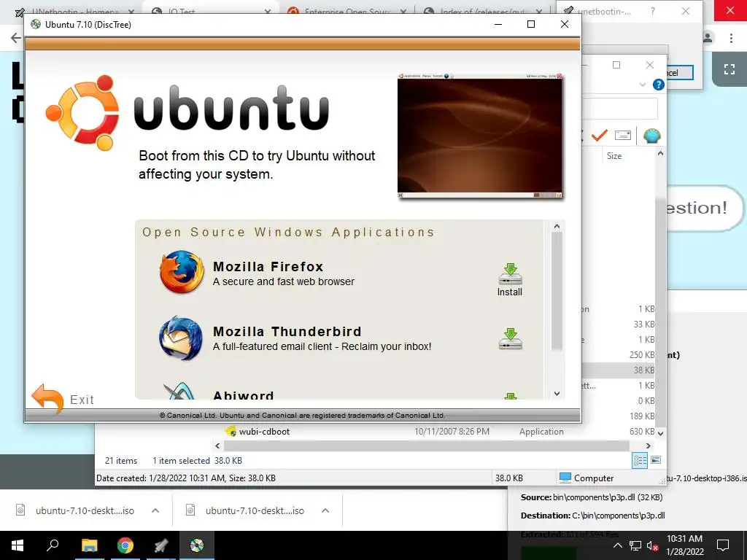Click horizontal scrollbar right arrow in file list
The width and height of the screenshot is (747, 560).
(648, 446)
